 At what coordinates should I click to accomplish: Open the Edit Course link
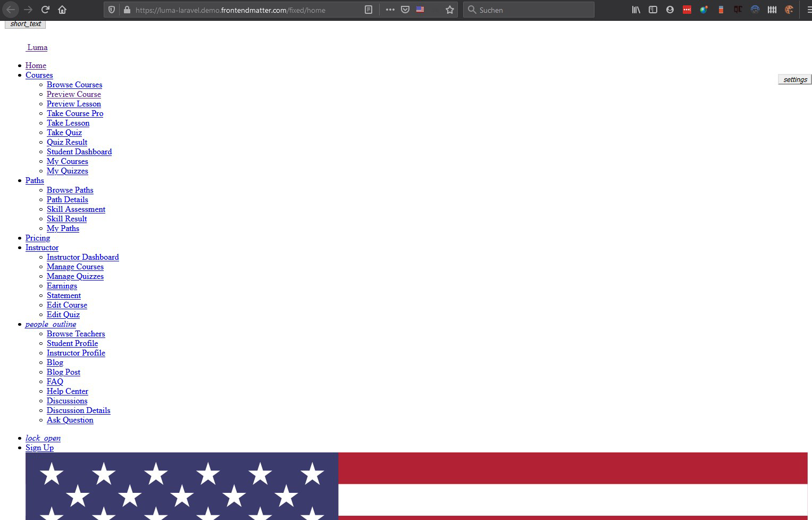[67, 305]
